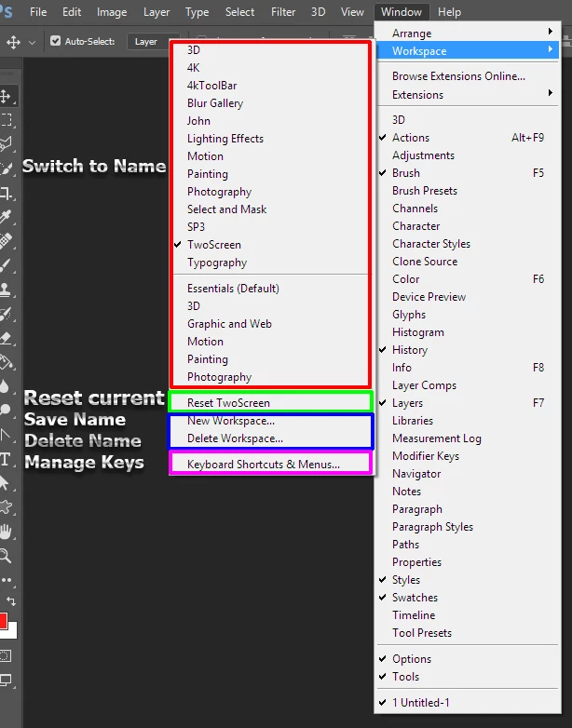Select the Path Selection arrow tool

point(5,483)
